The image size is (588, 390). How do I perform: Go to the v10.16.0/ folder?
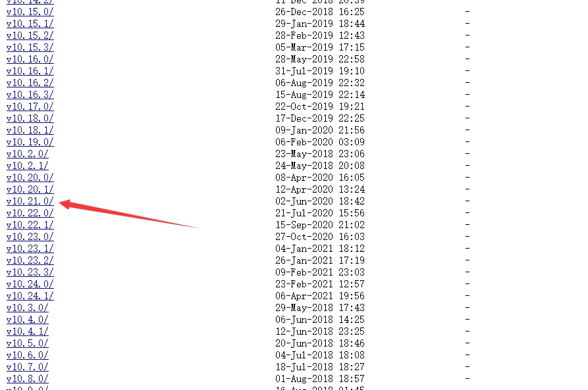pyautogui.click(x=30, y=59)
